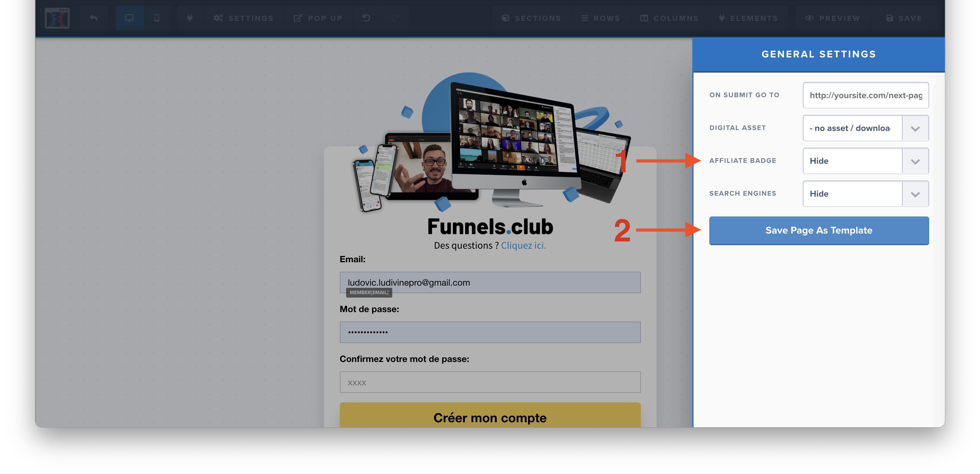980x474 pixels.
Task: Switch to mobile view icon
Action: [x=157, y=18]
